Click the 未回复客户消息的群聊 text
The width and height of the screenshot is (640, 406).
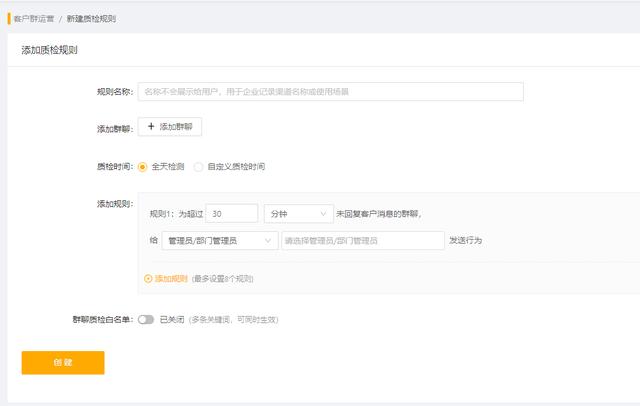point(377,214)
